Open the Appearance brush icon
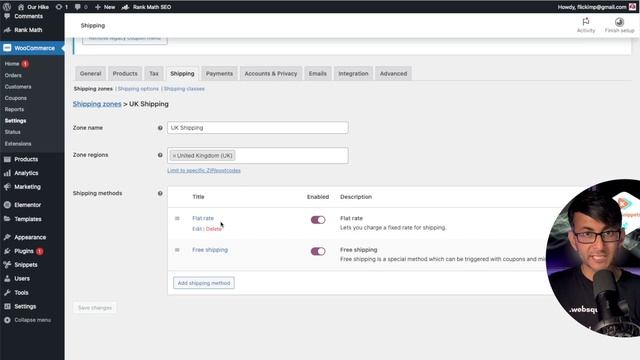Viewport: 640px width, 360px height. point(7,237)
